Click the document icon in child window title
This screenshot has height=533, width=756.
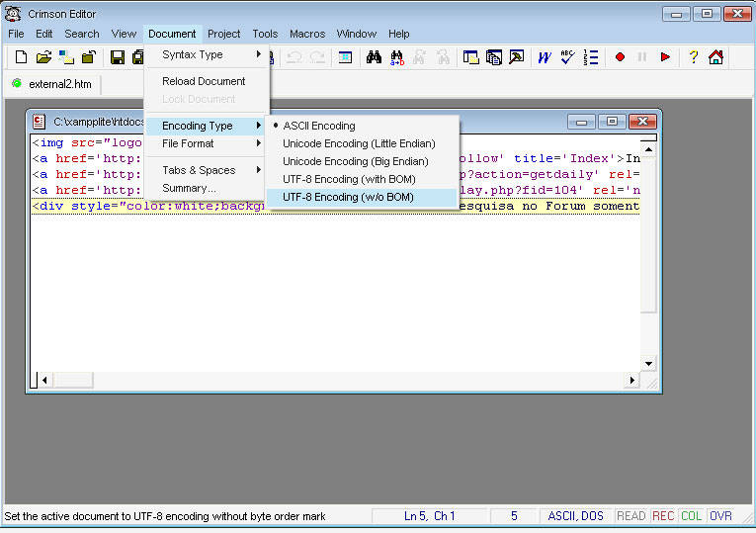click(x=40, y=122)
